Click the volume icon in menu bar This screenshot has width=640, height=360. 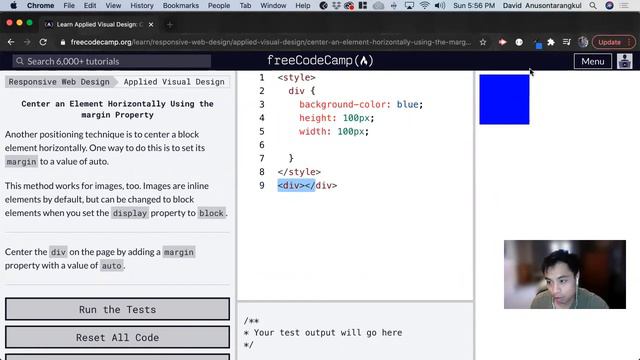point(440,5)
